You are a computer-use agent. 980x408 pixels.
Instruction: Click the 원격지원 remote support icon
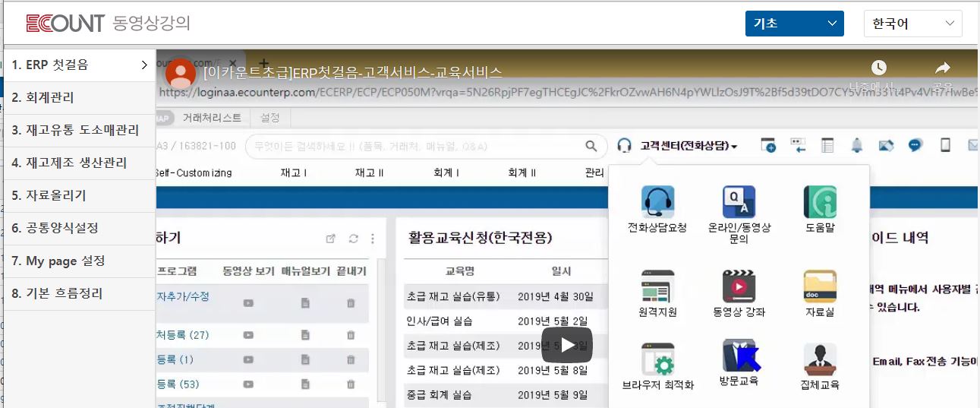[x=657, y=286]
